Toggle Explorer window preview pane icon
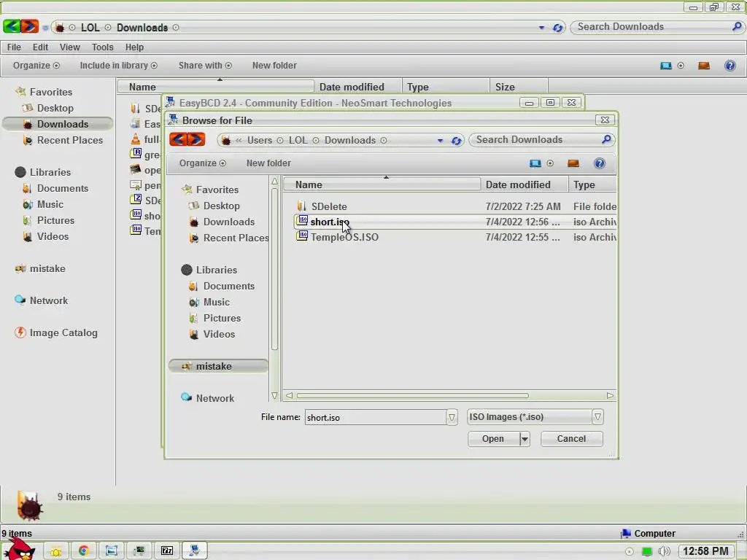 click(x=704, y=66)
